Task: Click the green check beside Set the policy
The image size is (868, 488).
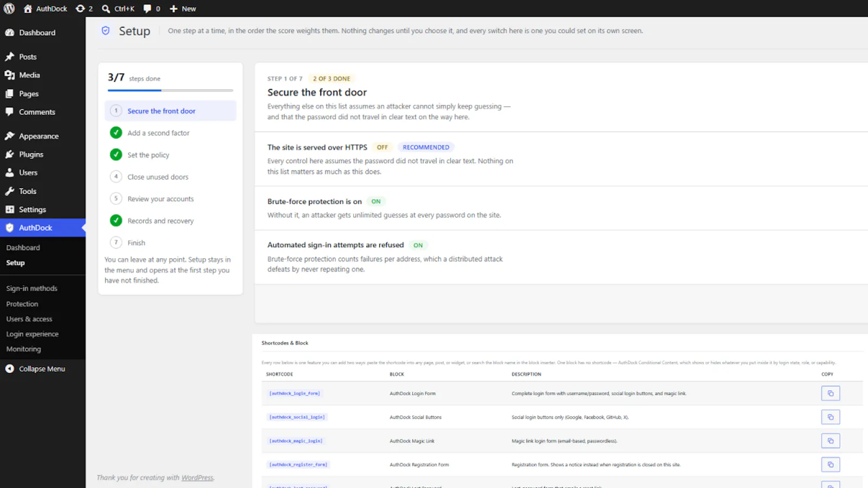Action: 116,155
